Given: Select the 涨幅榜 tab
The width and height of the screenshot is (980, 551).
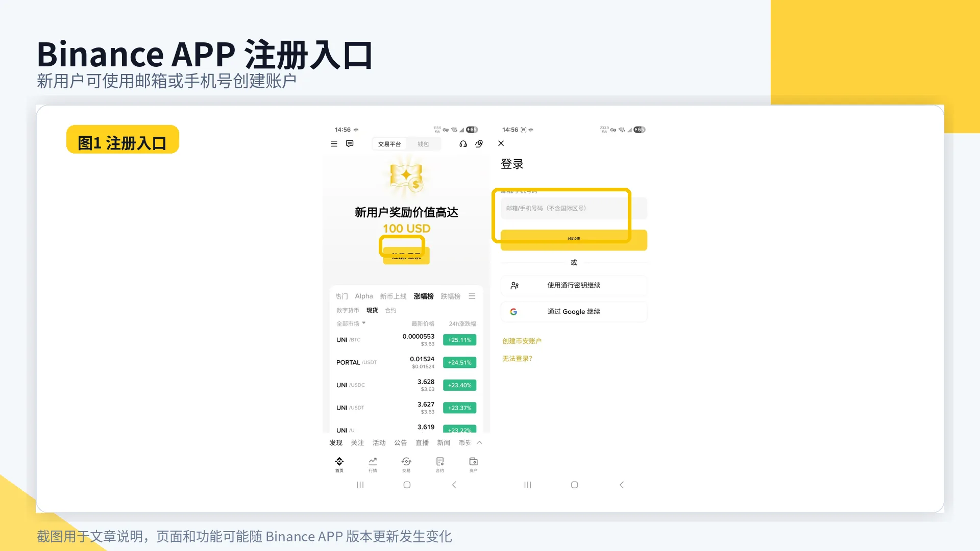Looking at the screenshot, I should point(424,296).
